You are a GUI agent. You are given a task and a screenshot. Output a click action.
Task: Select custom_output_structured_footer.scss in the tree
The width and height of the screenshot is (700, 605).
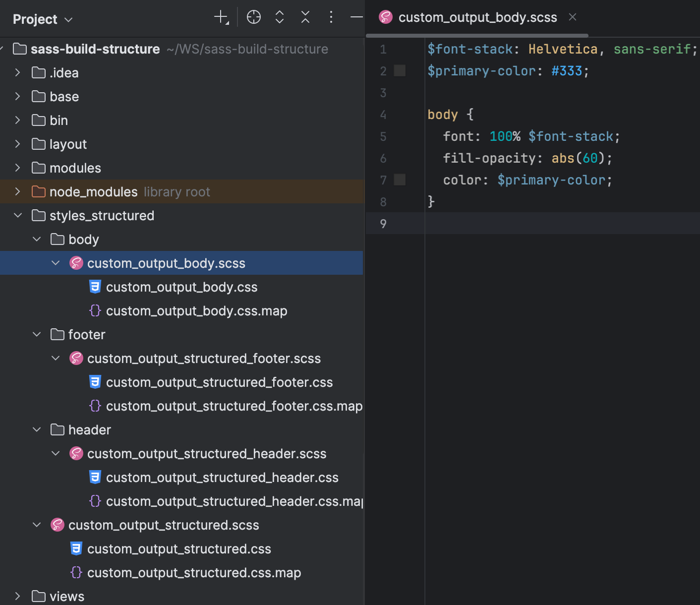click(203, 358)
